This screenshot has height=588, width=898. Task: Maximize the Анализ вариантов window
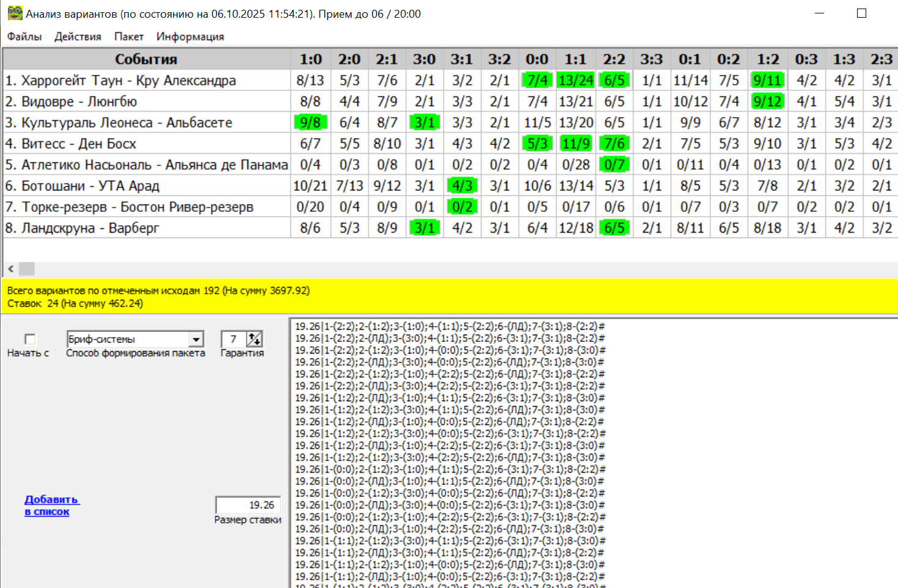point(861,13)
